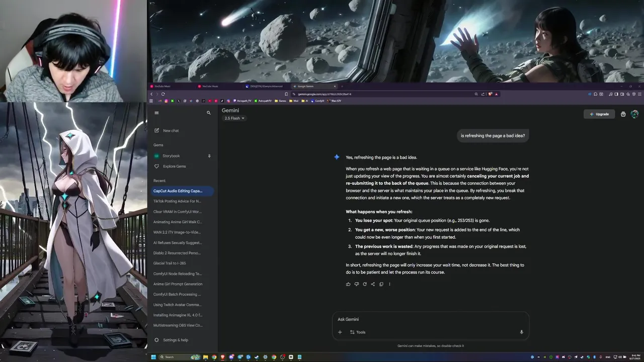Click the user prompt bubble about refreshing
The height and width of the screenshot is (362, 644).
493,136
